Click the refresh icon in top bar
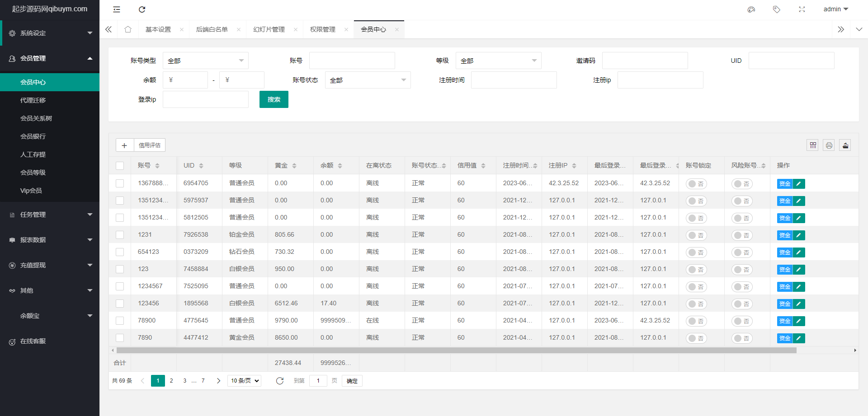 pos(142,9)
